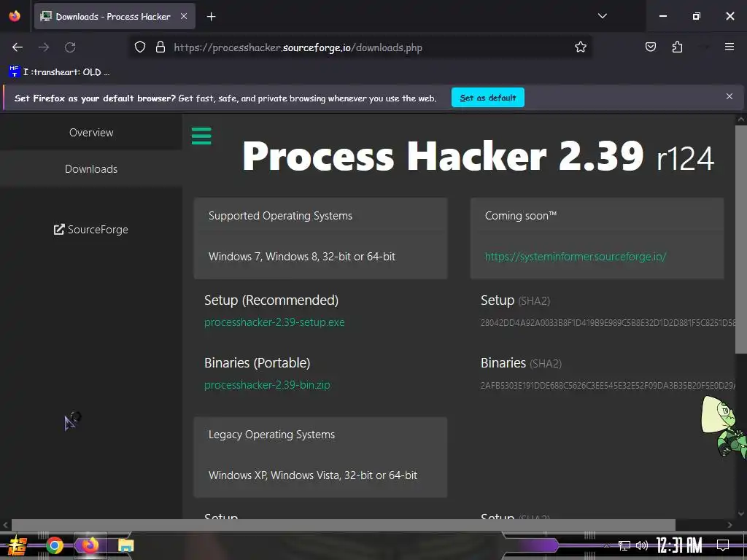Reload the page with the refresh icon
The width and height of the screenshot is (747, 560).
tap(70, 47)
